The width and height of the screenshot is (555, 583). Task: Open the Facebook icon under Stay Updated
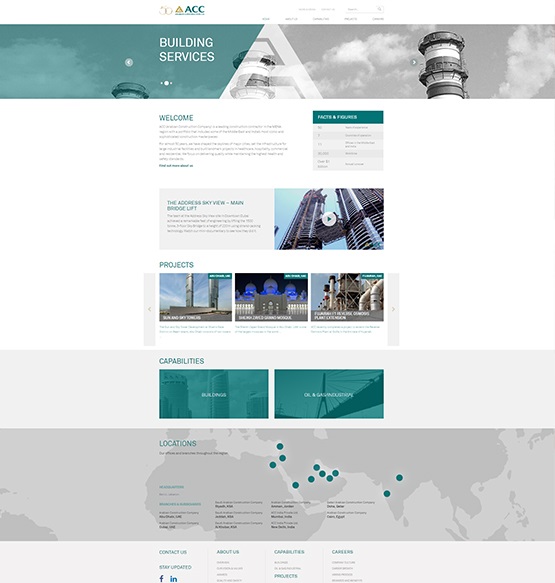tap(161, 579)
